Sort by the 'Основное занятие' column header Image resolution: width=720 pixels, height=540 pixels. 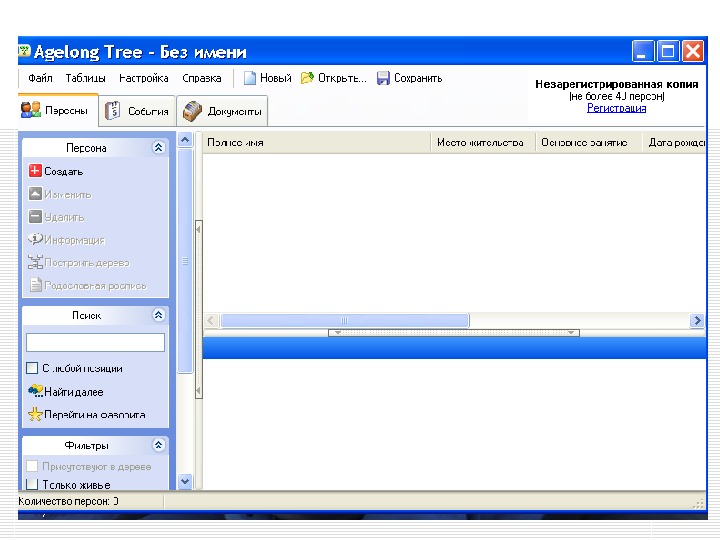[588, 142]
